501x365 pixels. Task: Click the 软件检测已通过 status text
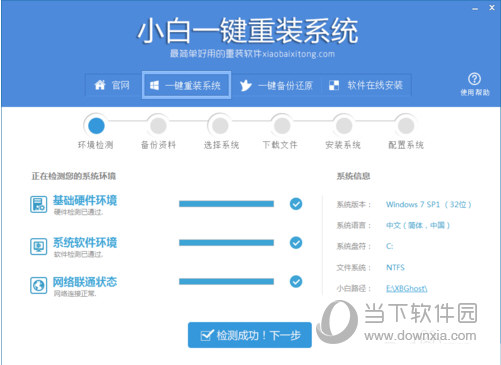79,254
